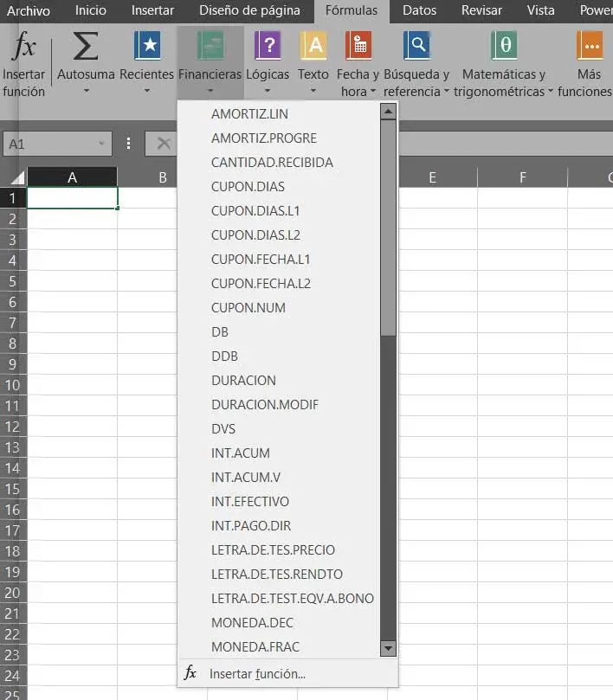Choose MONEDA.DEC function
Viewport: 613px width, 700px height.
coord(279,622)
